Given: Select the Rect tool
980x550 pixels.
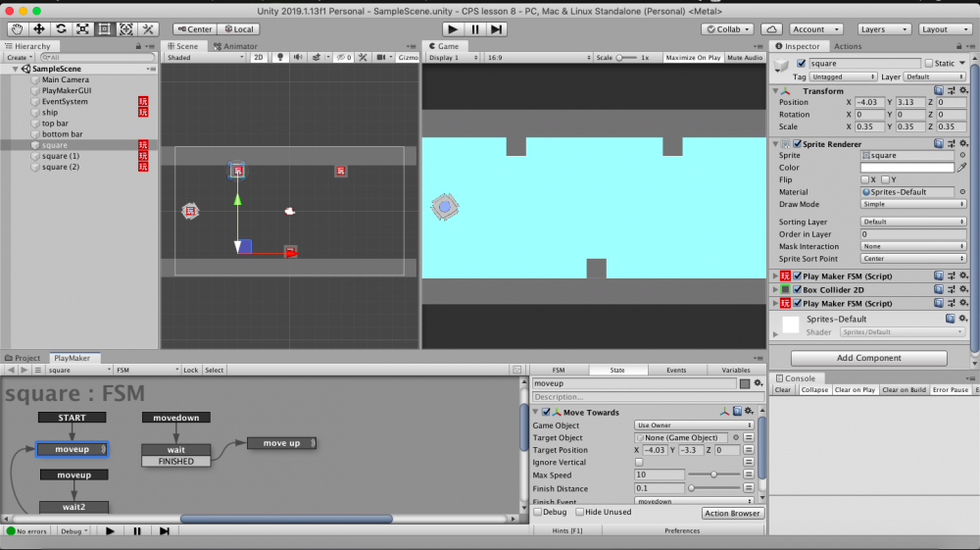Looking at the screenshot, I should point(105,29).
